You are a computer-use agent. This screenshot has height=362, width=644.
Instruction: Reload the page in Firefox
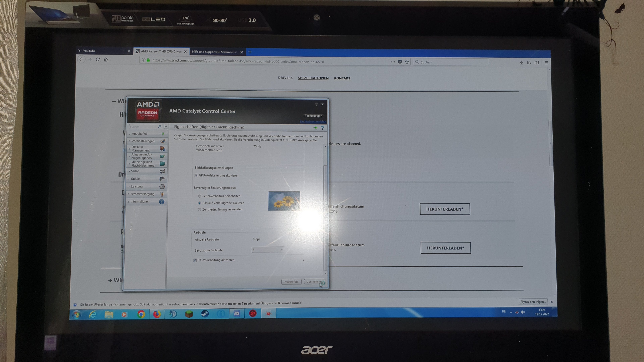click(x=98, y=59)
